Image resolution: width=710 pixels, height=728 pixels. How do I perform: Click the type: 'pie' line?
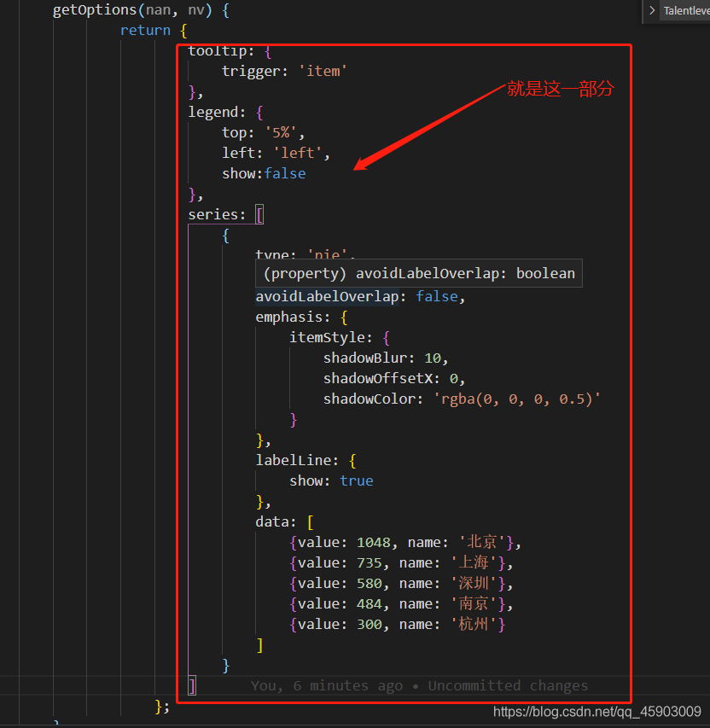[x=305, y=254]
